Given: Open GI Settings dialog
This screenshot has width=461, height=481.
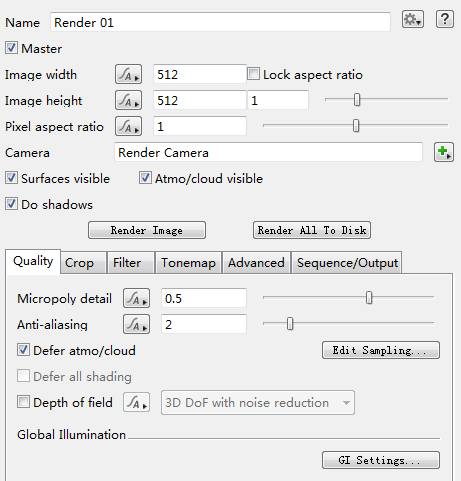Looking at the screenshot, I should (x=381, y=460).
